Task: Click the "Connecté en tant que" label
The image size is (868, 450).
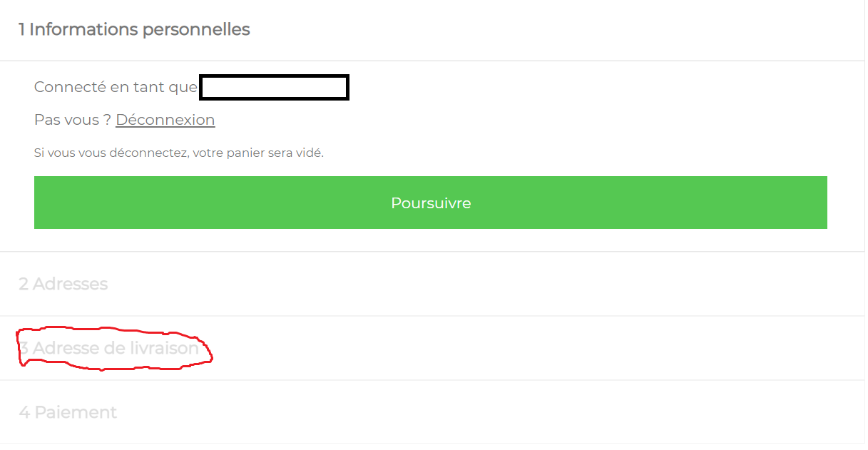Action: [x=116, y=87]
